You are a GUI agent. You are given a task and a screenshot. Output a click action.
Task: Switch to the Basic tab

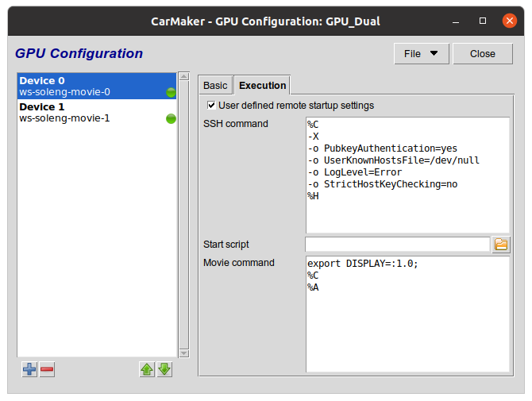pyautogui.click(x=215, y=85)
